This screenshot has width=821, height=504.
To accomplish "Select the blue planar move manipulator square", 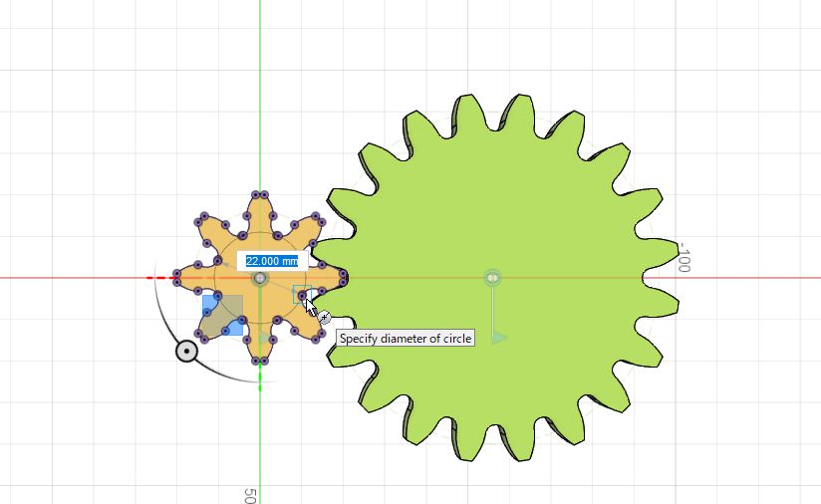I will click(x=223, y=315).
